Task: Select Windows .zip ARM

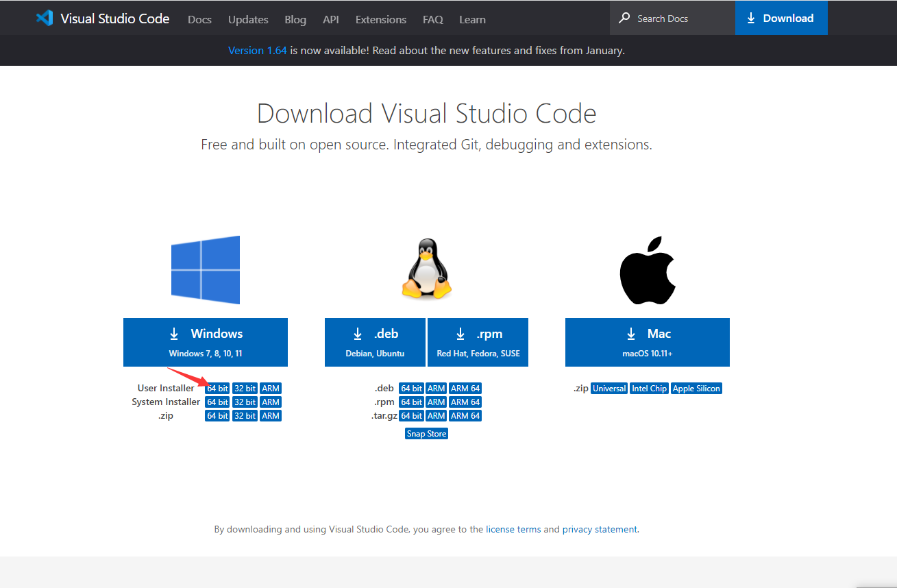Action: (271, 416)
